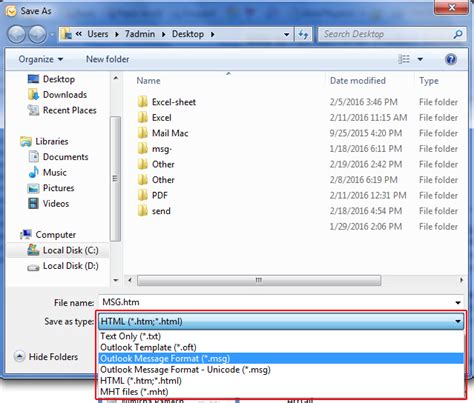Click the Desktop icon in navigation pane
This screenshot has height=403, width=474.
click(x=33, y=79)
